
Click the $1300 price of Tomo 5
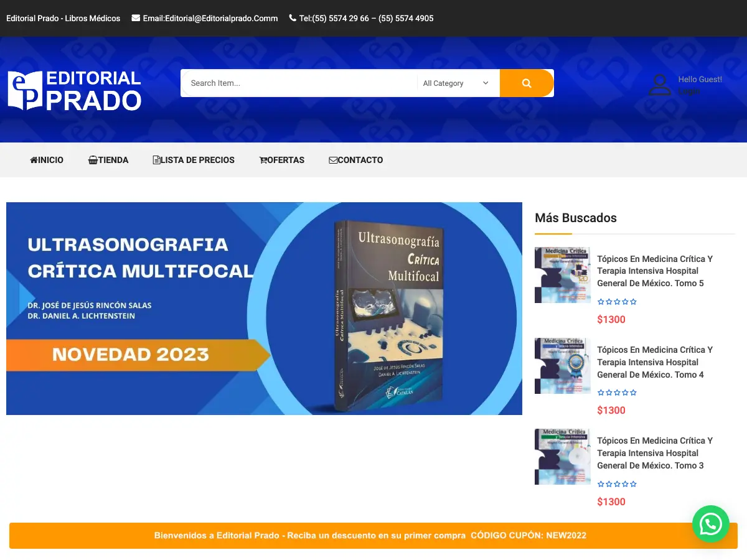tap(611, 319)
